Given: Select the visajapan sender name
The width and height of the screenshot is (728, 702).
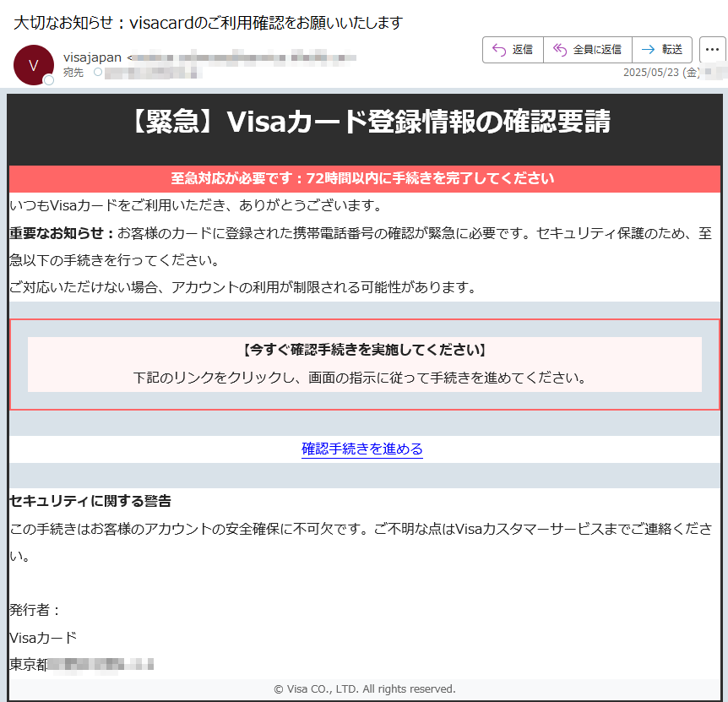Looking at the screenshot, I should click(92, 57).
